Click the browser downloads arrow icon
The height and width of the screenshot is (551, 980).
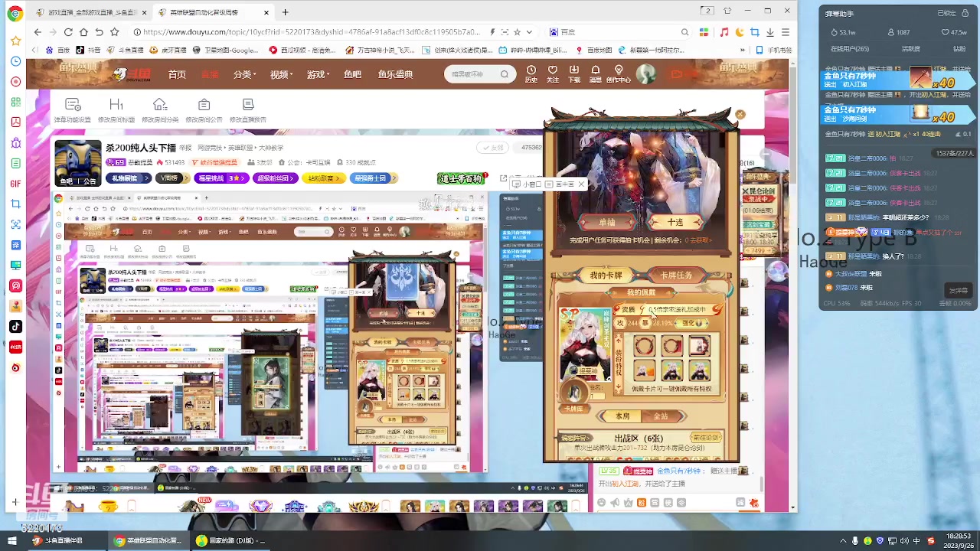(770, 32)
